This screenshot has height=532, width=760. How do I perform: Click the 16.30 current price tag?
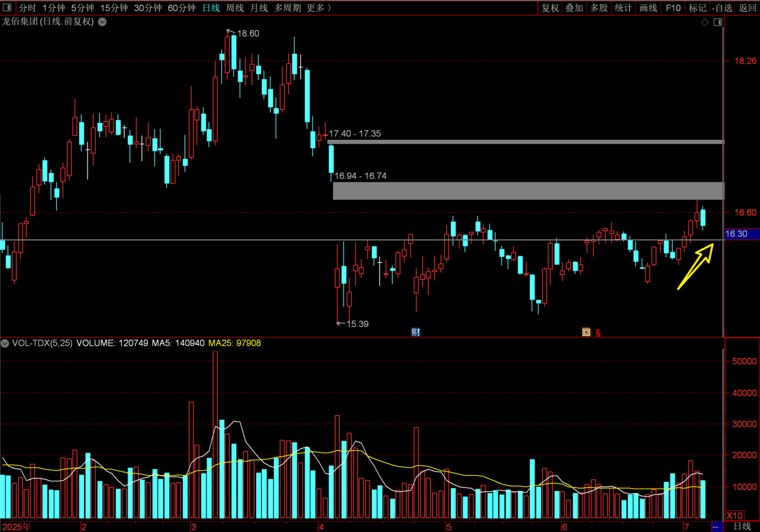(x=742, y=234)
